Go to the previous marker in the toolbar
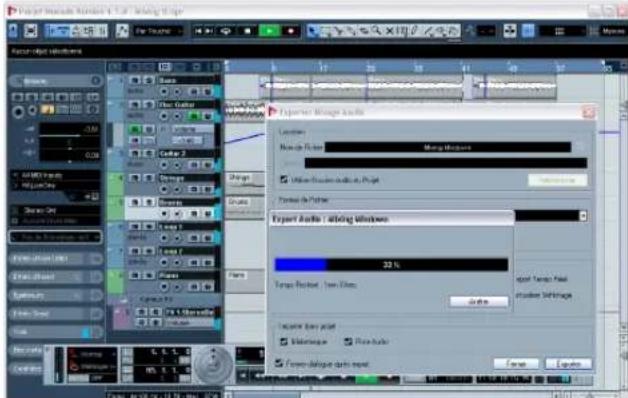Image resolution: width=628 pixels, height=398 pixels. [198, 31]
